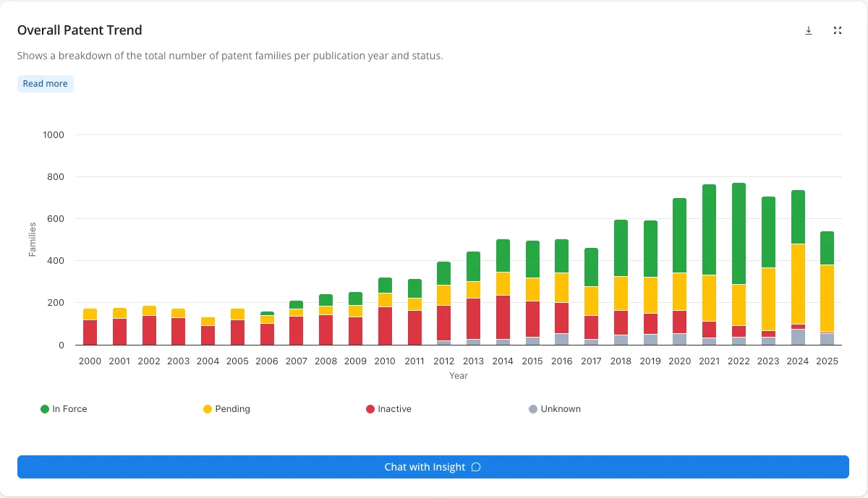Select the green In Force segment for 2018
Screen dimensions: 868x498
[x=621, y=249]
